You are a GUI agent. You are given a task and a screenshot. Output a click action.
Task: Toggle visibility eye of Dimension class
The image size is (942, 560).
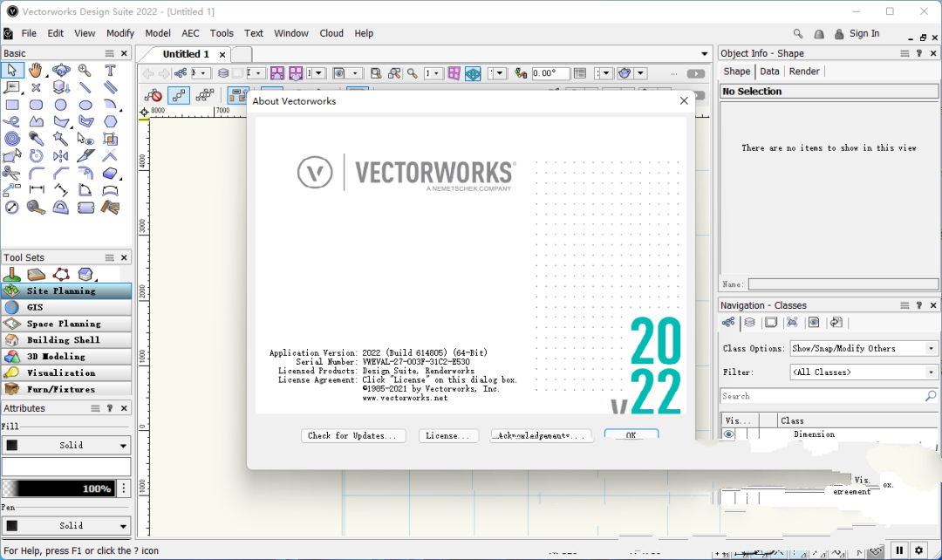(x=728, y=434)
